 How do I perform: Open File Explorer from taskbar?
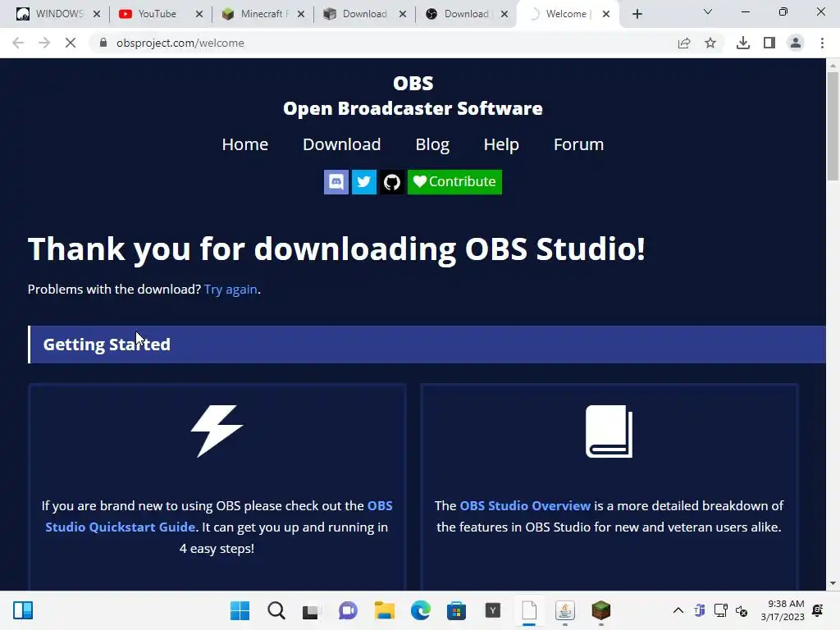pyautogui.click(x=384, y=610)
